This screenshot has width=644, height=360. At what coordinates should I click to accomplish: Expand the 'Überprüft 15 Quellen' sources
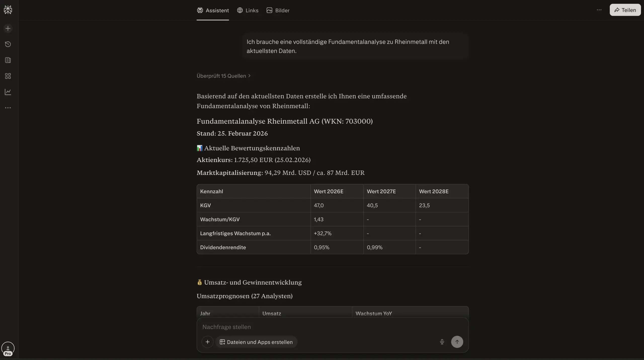tap(223, 76)
